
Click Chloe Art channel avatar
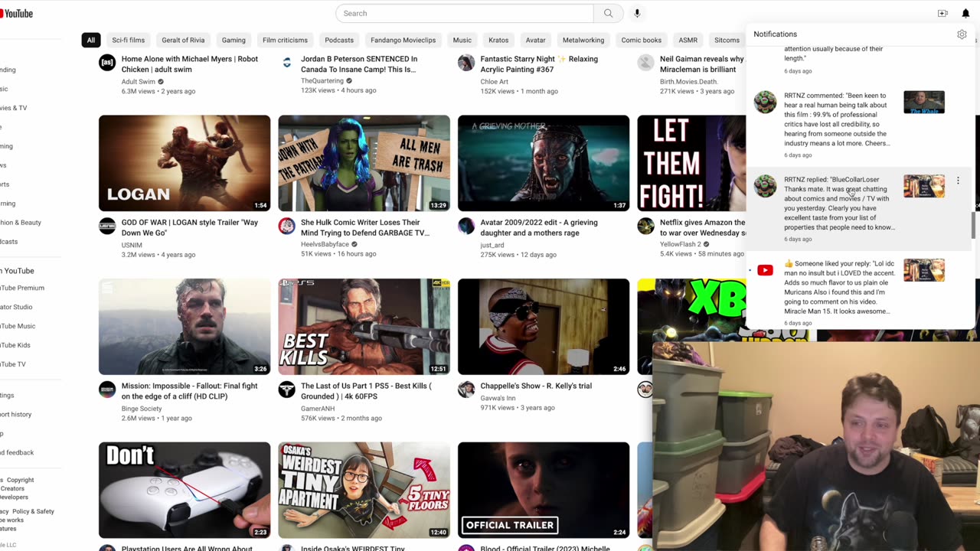[x=466, y=63]
